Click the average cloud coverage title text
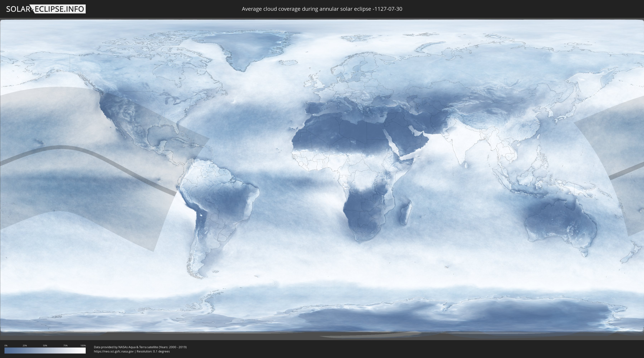Viewport: 644px width, 358px height. 322,9
